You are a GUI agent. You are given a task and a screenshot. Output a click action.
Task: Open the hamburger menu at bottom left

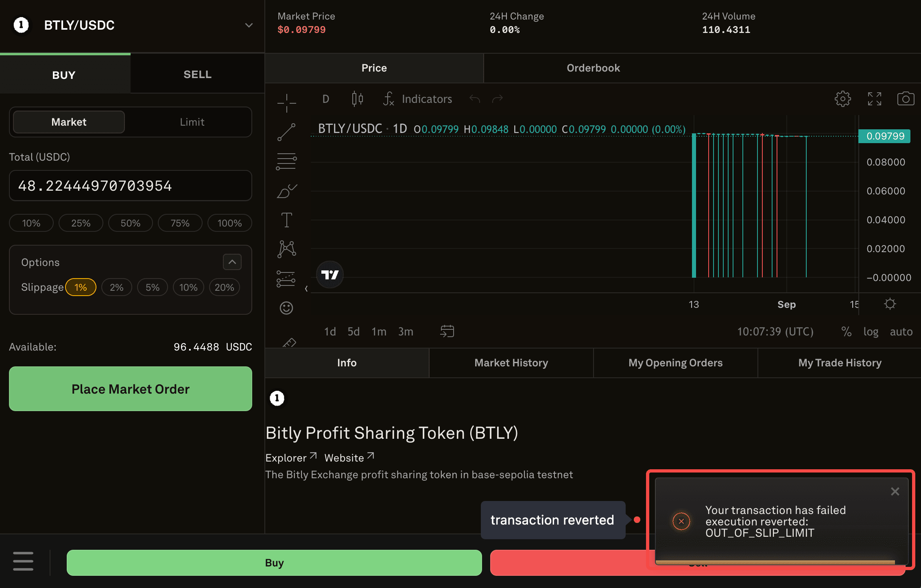point(23,561)
